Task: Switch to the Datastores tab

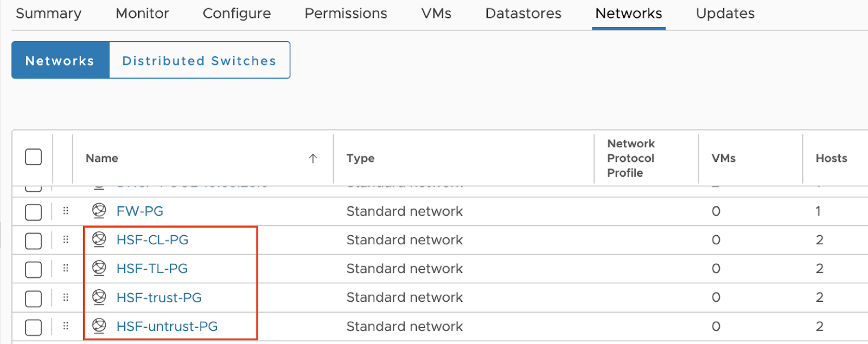Action: tap(523, 14)
